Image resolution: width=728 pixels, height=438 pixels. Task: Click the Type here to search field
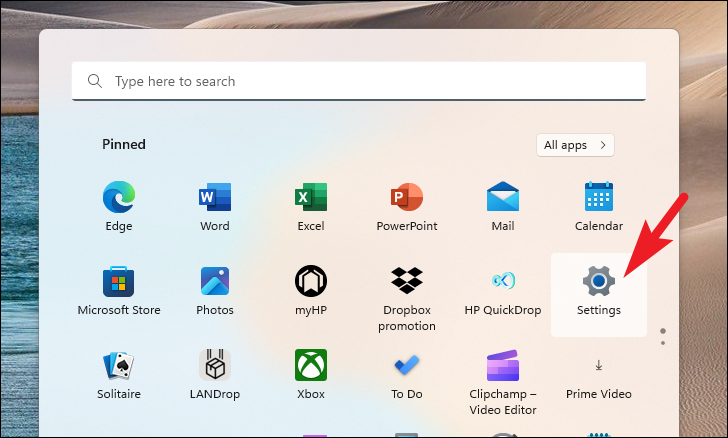359,81
